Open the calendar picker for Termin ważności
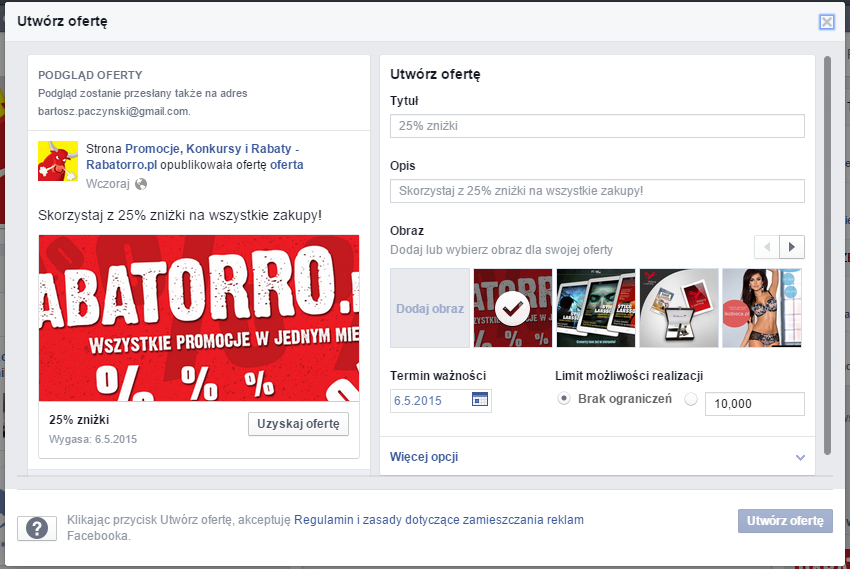Image resolution: width=850 pixels, height=569 pixels. (480, 399)
